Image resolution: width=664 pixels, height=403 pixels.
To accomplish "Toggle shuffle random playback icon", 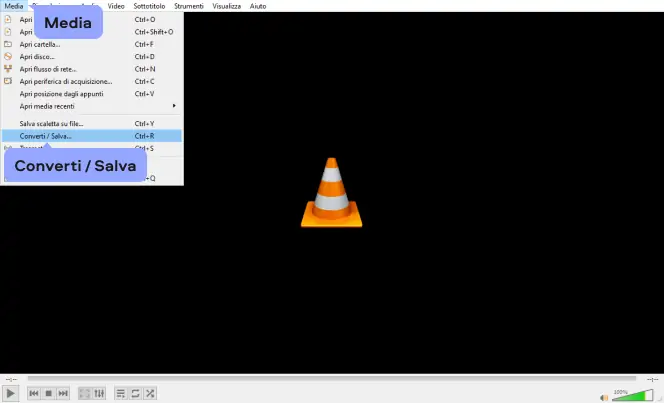I will 150,393.
